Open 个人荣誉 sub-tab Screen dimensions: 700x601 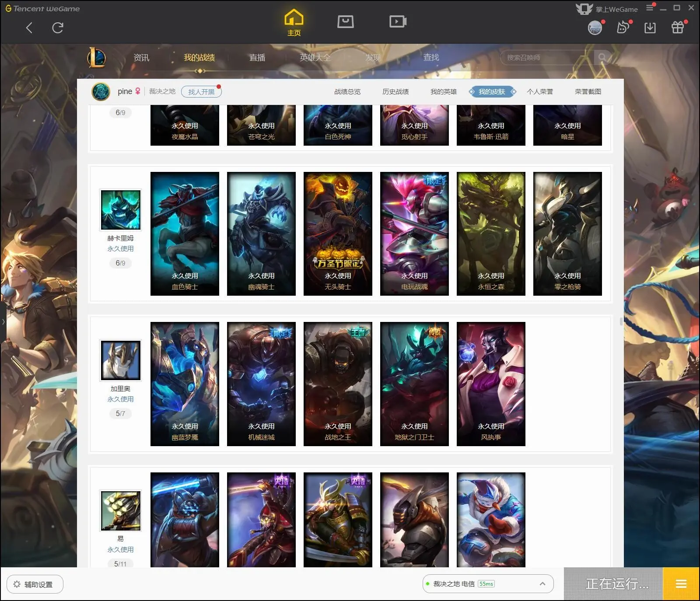[x=540, y=92]
